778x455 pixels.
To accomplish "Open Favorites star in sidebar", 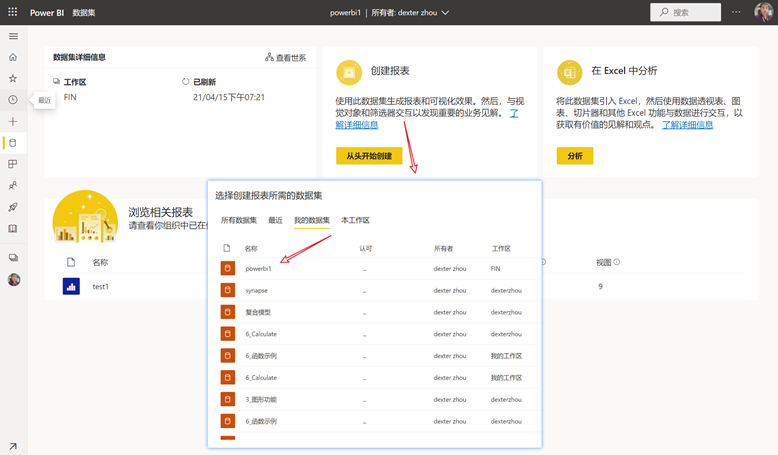I will (x=13, y=78).
